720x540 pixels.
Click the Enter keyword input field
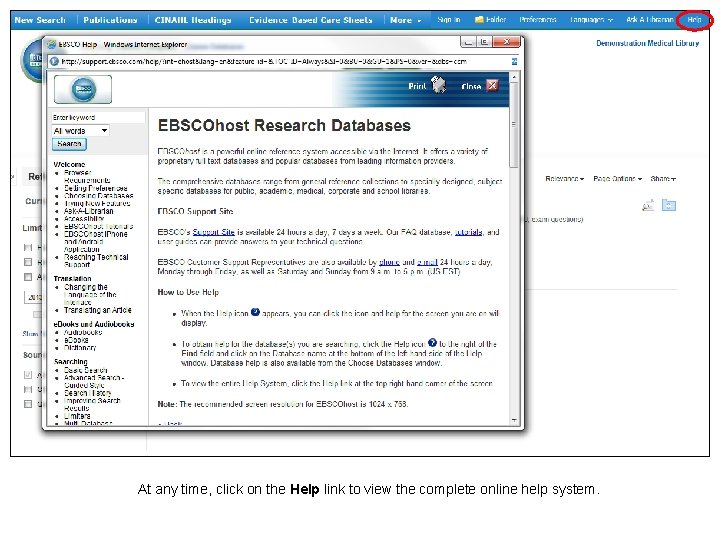(98, 118)
